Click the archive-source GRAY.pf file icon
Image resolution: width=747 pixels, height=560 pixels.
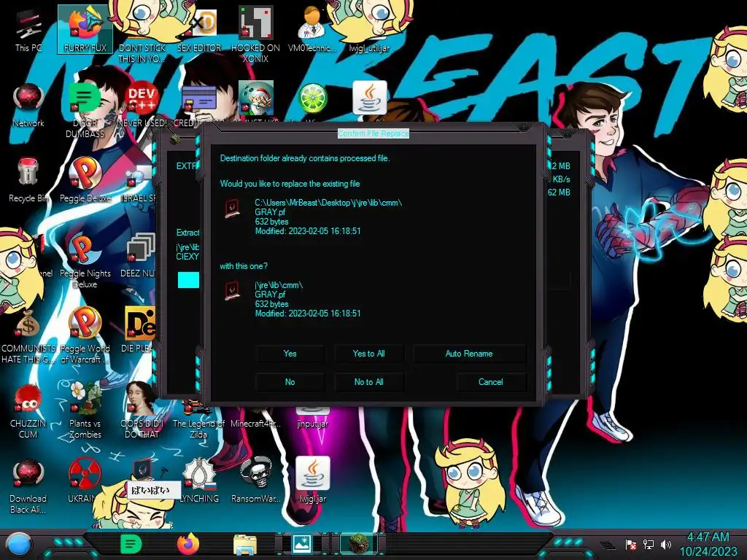point(232,291)
